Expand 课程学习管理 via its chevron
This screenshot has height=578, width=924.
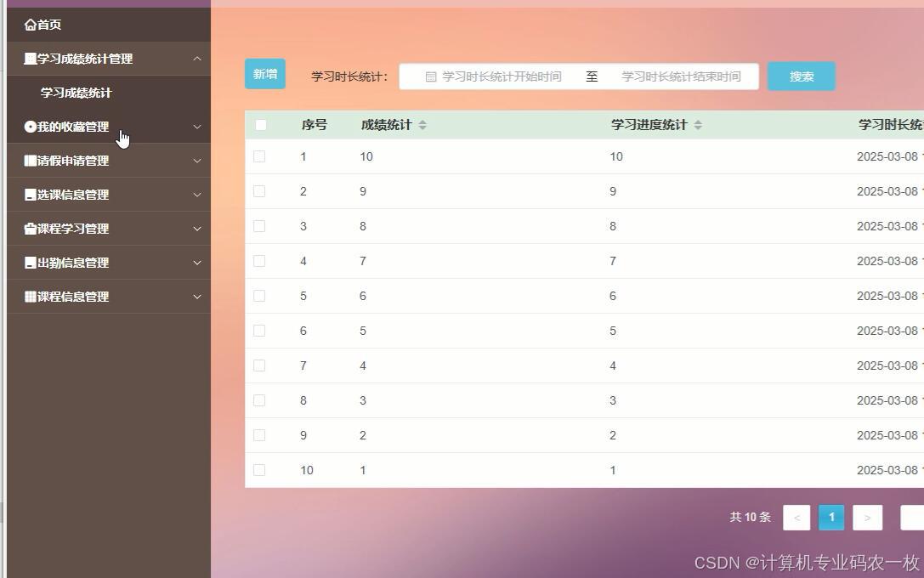click(x=197, y=229)
